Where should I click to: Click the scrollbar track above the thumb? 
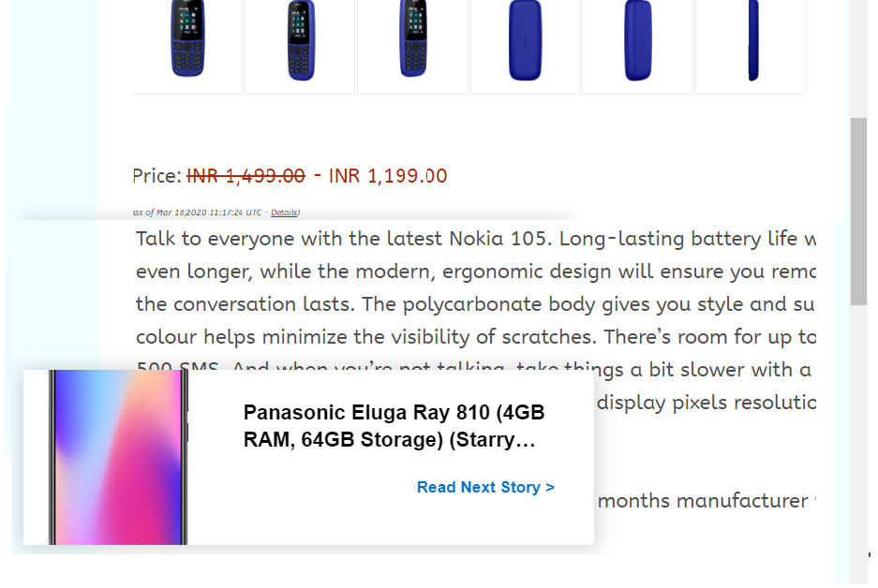(x=858, y=56)
